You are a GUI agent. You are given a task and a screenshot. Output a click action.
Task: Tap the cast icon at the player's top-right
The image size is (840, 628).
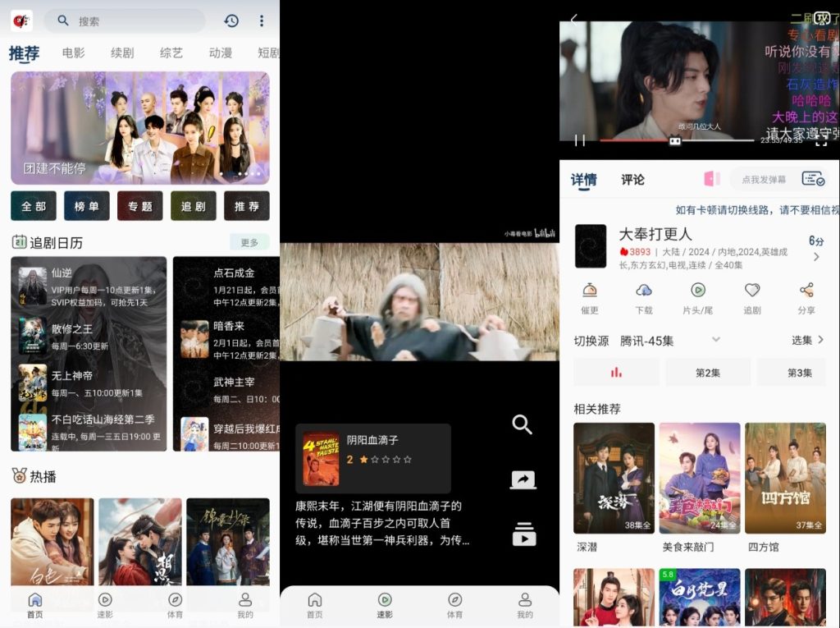822,19
